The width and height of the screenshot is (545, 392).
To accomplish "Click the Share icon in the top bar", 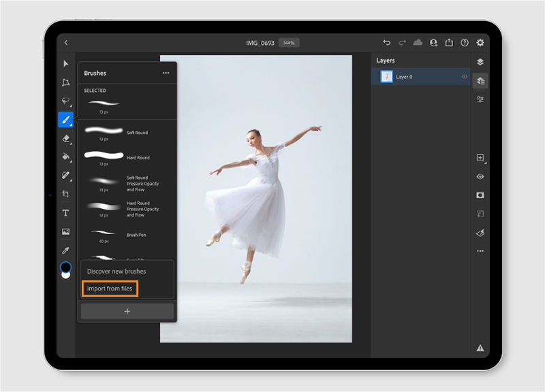I will click(449, 42).
